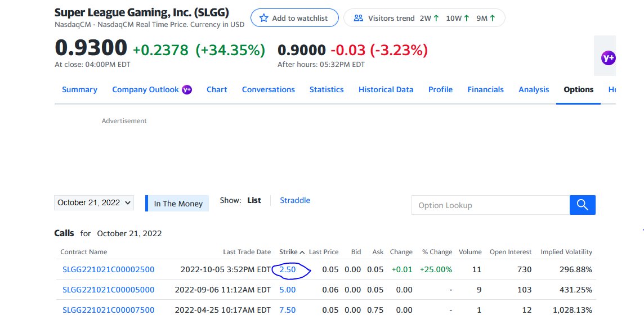
Task: Select the Options tab
Action: point(578,89)
